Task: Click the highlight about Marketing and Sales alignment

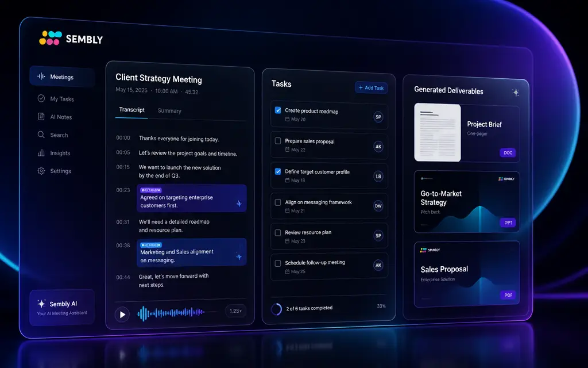Action: coord(192,252)
